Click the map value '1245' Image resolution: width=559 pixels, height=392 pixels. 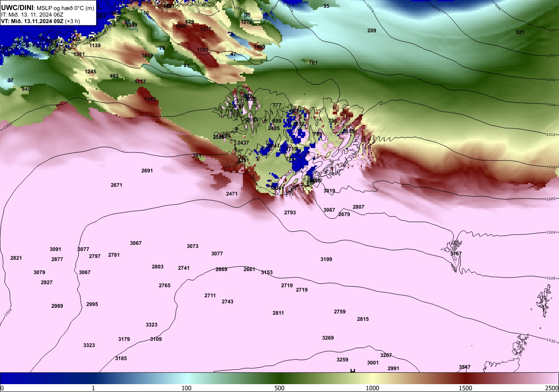tap(90, 72)
